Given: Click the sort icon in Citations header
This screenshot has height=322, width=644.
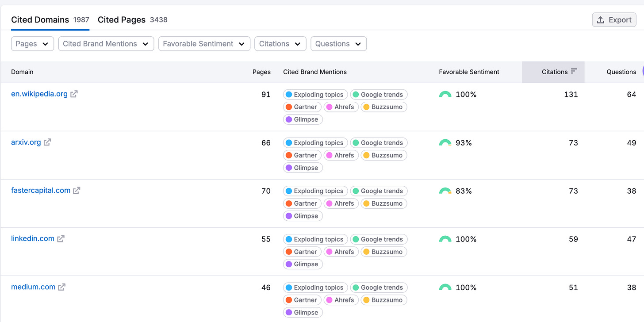Looking at the screenshot, I should [x=574, y=71].
